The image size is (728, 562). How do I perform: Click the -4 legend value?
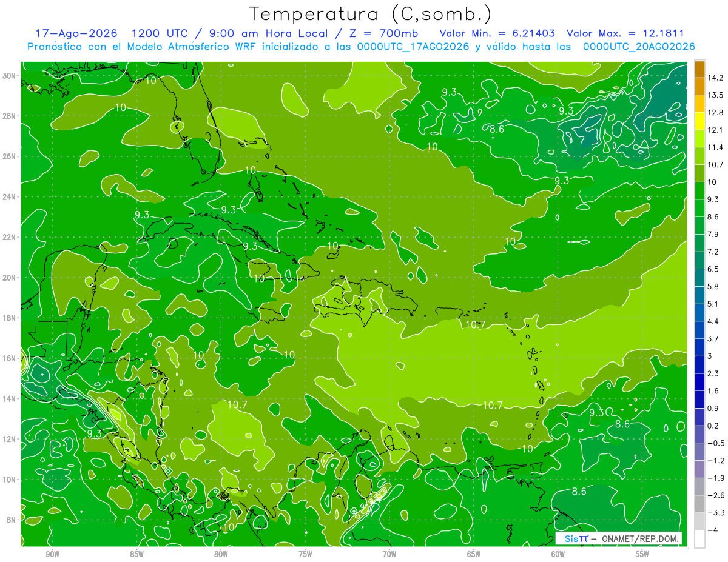(713, 530)
